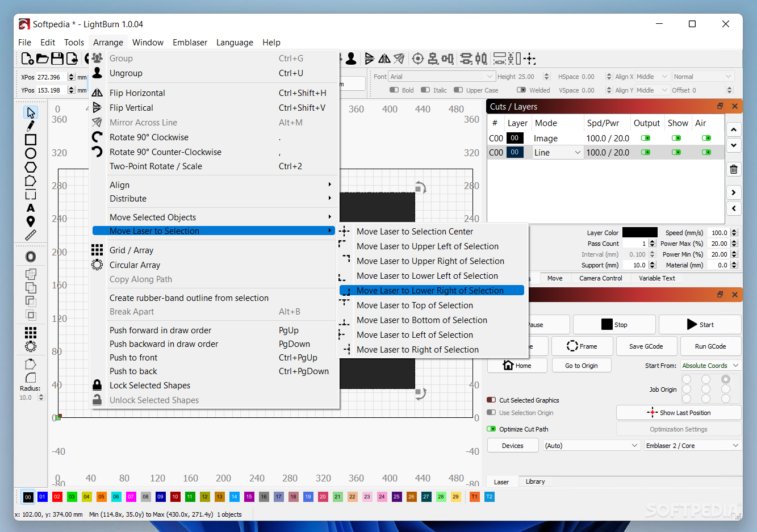Toggle Air for the Line layer
This screenshot has height=532, width=757.
pyautogui.click(x=706, y=152)
